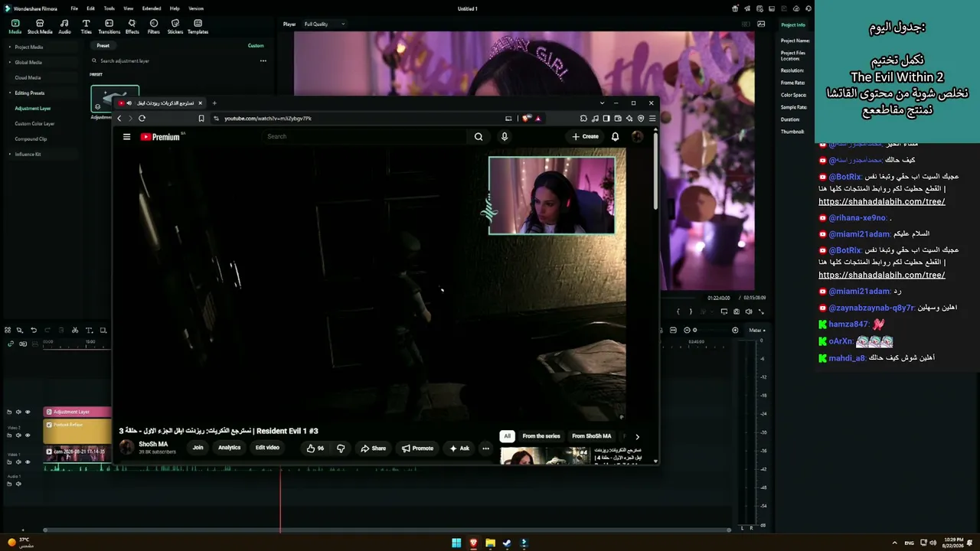Open the File menu in Filmora
This screenshot has height=551, width=980.
point(74,8)
